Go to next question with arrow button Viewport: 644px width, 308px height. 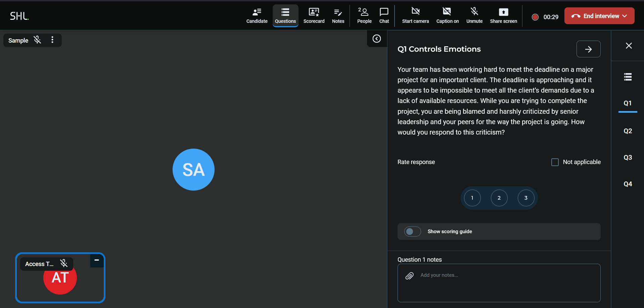click(x=588, y=49)
